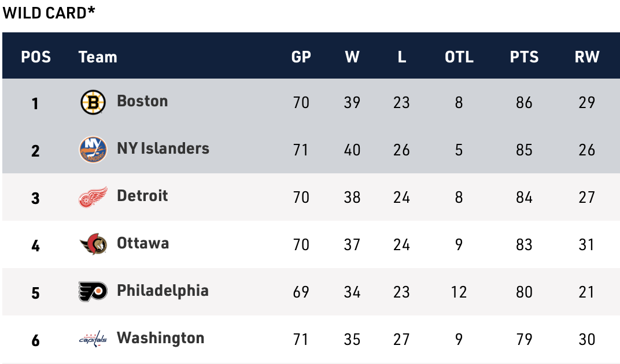Click the Philadelphia Flyers logo icon
Image resolution: width=620 pixels, height=364 pixels.
tap(93, 292)
